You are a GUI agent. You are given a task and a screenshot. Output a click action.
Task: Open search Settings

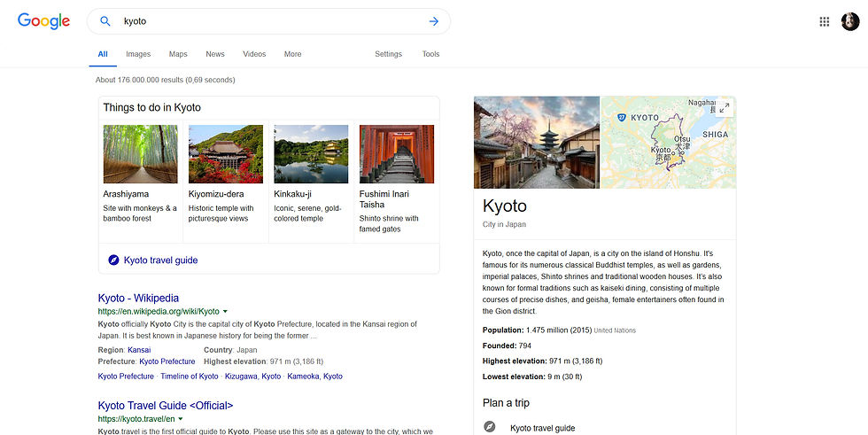pyautogui.click(x=389, y=54)
